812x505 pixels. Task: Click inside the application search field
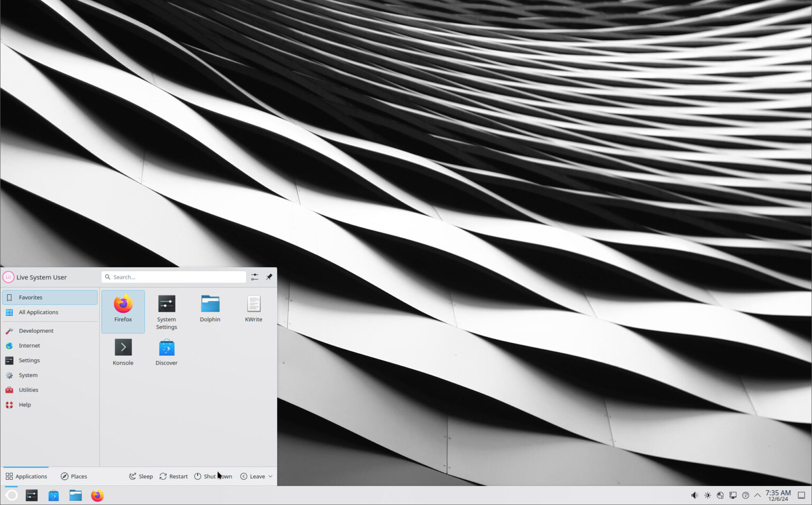(x=174, y=277)
